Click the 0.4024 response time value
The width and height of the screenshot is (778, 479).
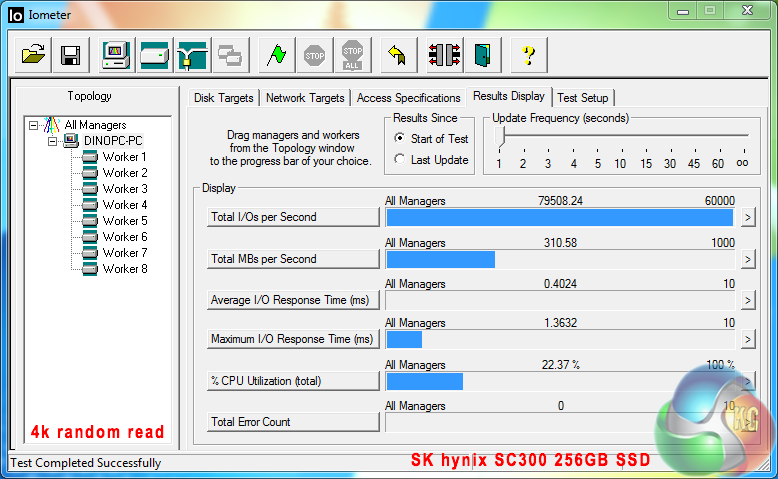pos(560,284)
